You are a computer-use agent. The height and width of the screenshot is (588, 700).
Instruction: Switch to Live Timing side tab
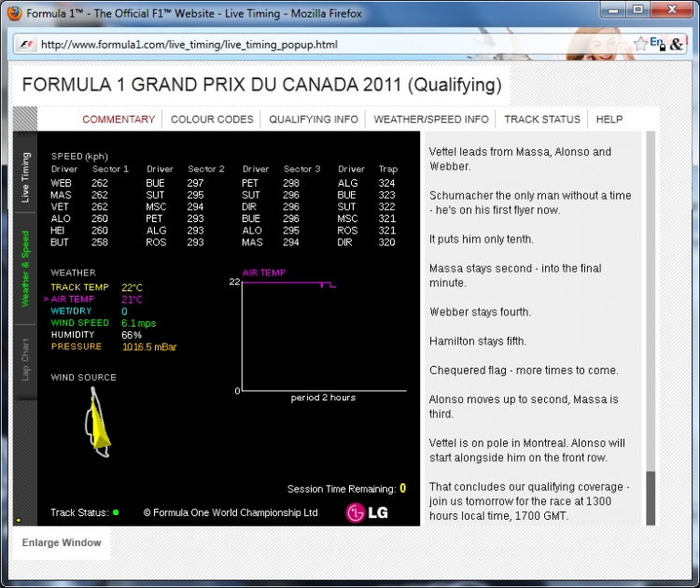coord(25,177)
